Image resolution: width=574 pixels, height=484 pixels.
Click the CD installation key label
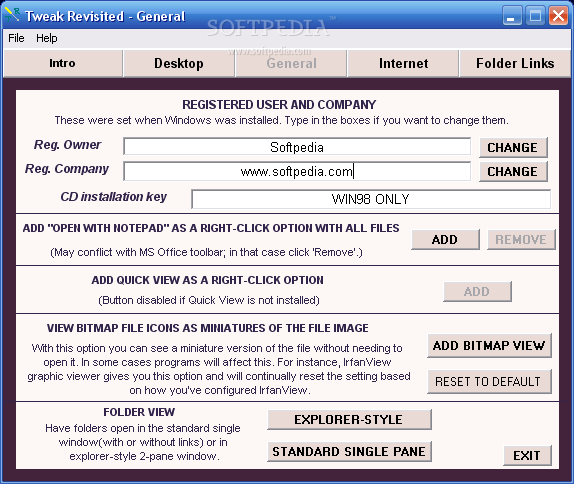coord(113,197)
